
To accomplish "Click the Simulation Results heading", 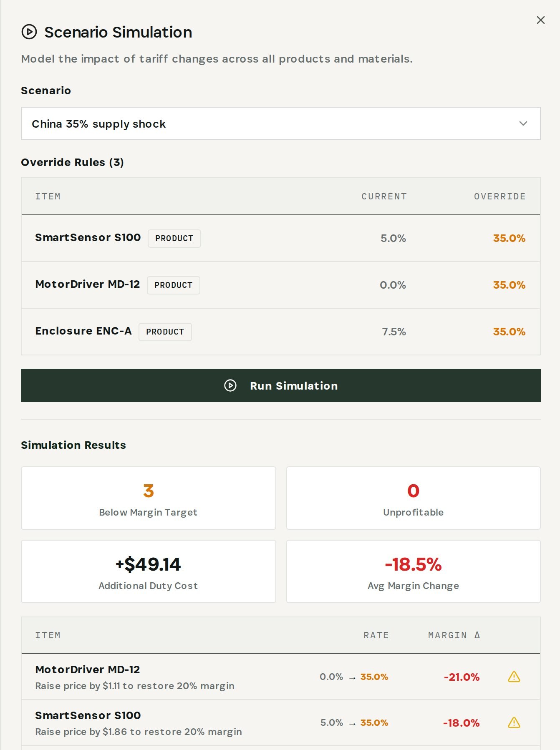I will (x=73, y=445).
